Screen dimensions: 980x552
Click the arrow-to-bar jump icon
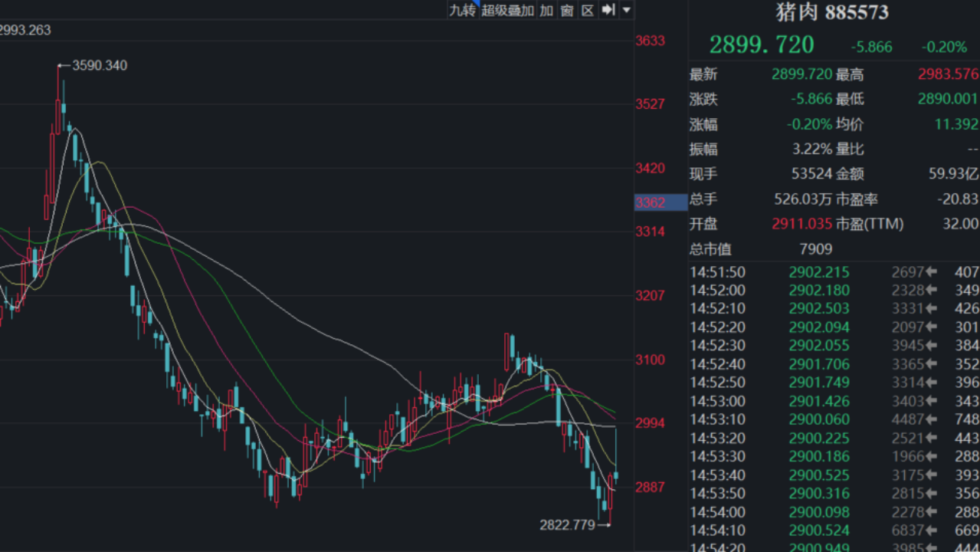pos(608,10)
